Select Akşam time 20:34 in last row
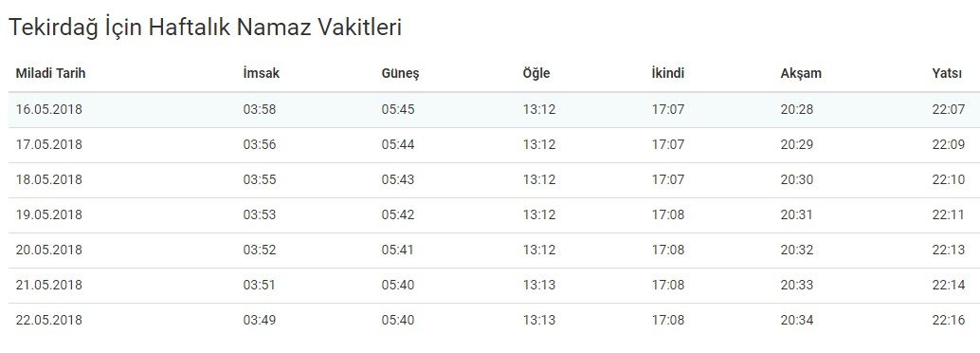This screenshot has height=353, width=980. point(797,320)
